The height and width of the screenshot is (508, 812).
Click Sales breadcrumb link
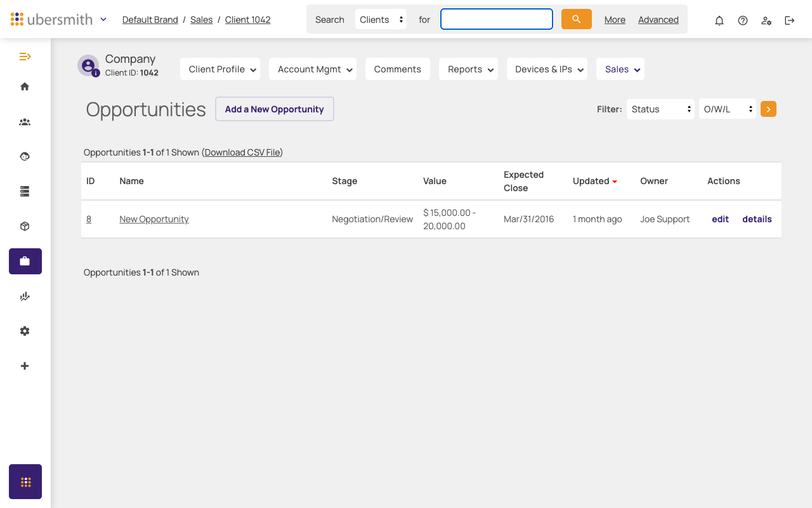click(x=202, y=20)
